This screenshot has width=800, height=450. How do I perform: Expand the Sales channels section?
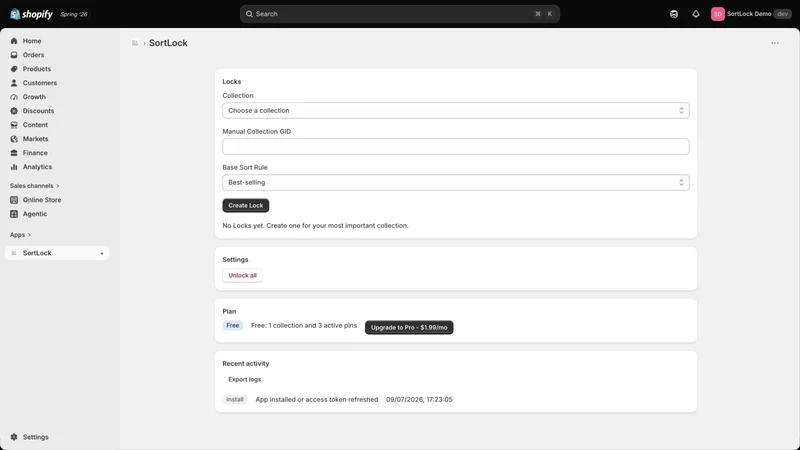(x=35, y=186)
